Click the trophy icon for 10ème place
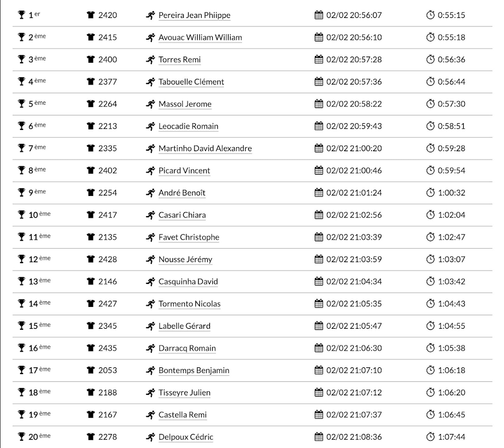504x448 pixels. click(22, 215)
